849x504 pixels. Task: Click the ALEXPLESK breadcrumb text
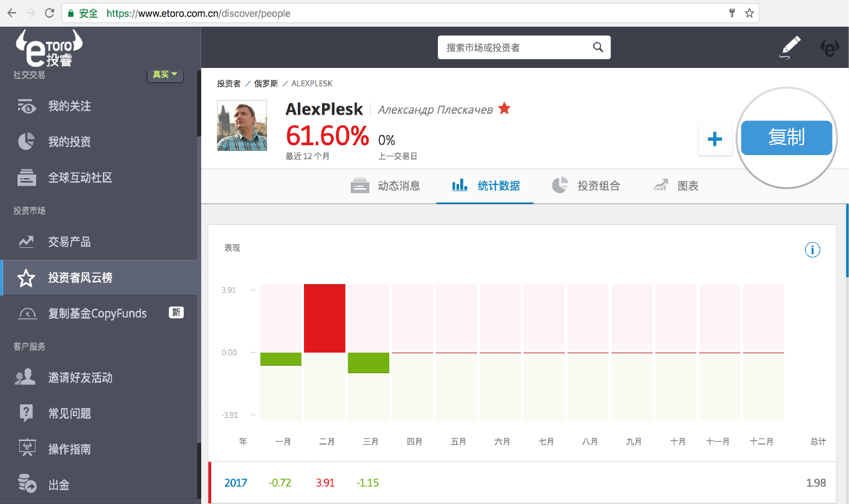[x=311, y=83]
